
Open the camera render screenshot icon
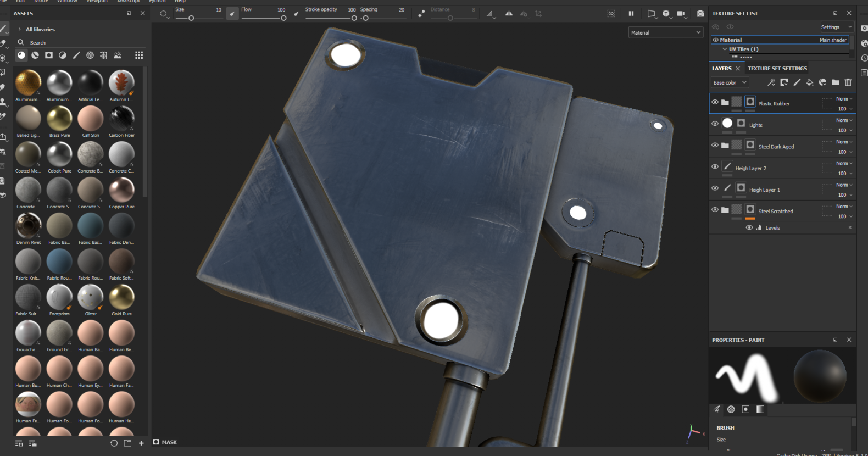(x=700, y=14)
